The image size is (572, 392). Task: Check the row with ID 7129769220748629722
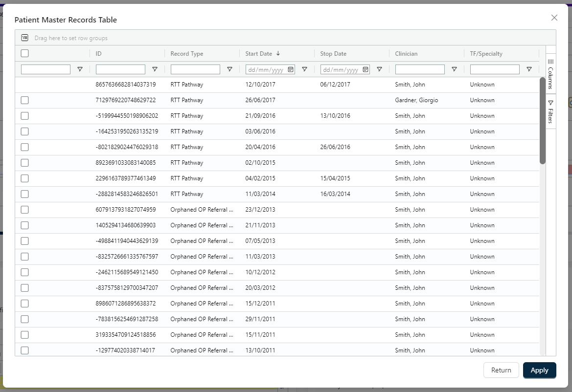[25, 100]
